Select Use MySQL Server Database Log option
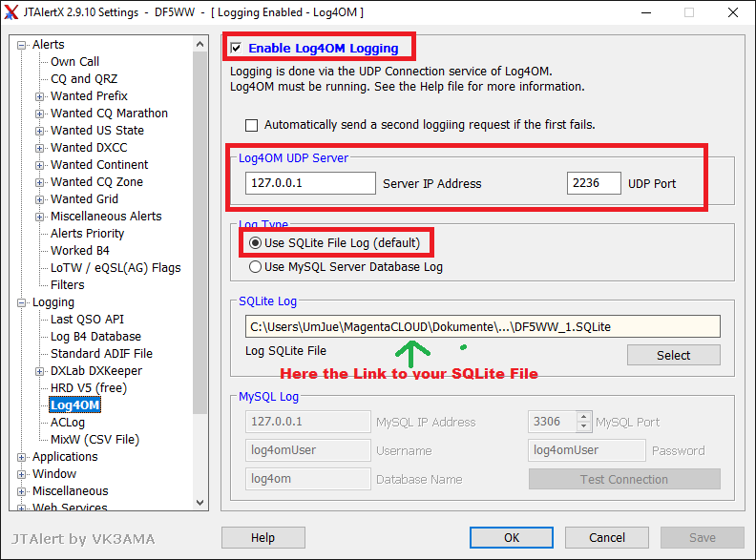 pos(255,266)
